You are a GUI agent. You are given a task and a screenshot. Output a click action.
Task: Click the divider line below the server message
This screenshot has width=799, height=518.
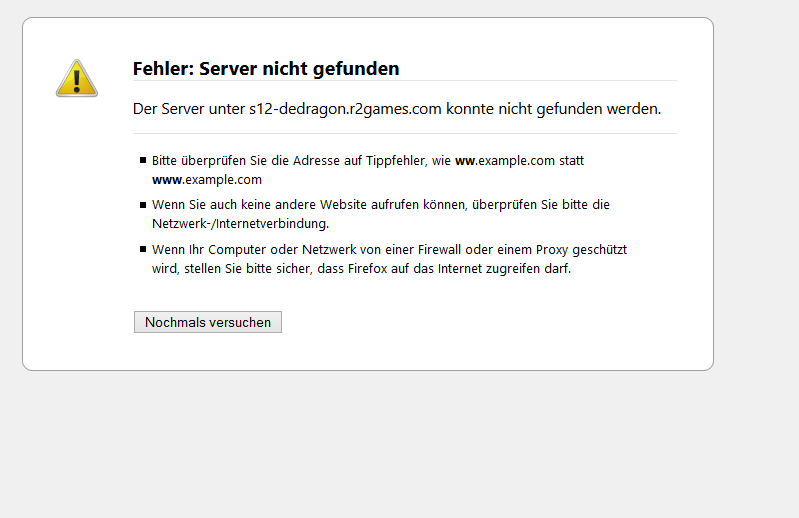pos(405,133)
